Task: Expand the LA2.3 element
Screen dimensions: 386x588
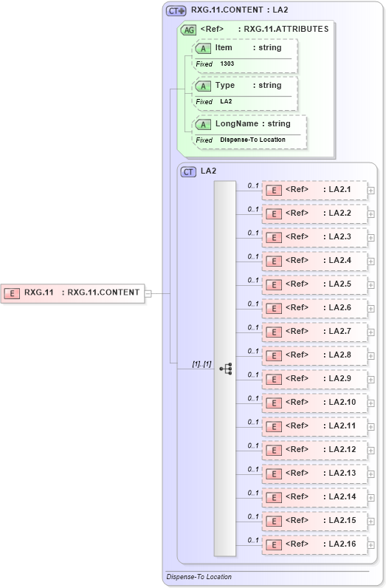Action: (371, 238)
